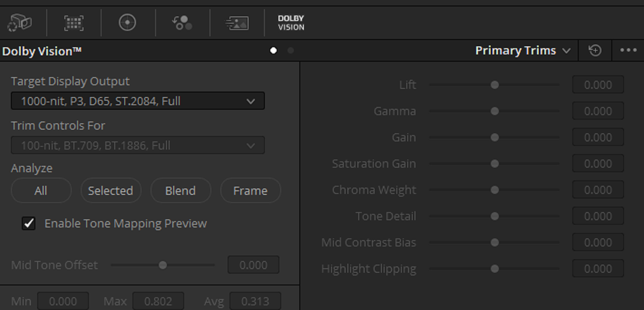Select the Dolby Vision palette icon
Image resolution: width=644 pixels, height=310 pixels.
[x=291, y=23]
